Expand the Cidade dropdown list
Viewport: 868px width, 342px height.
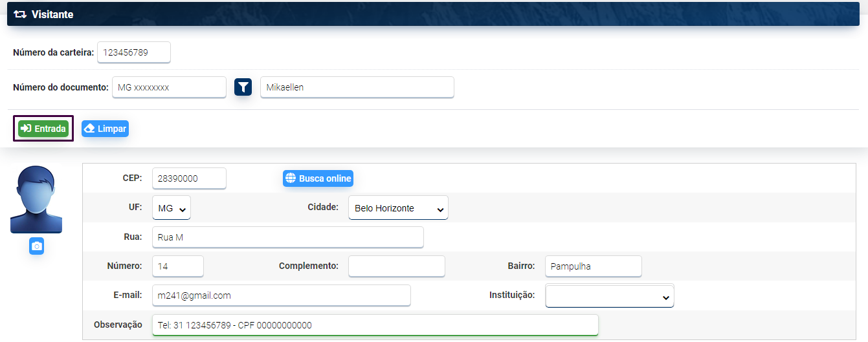click(397, 208)
